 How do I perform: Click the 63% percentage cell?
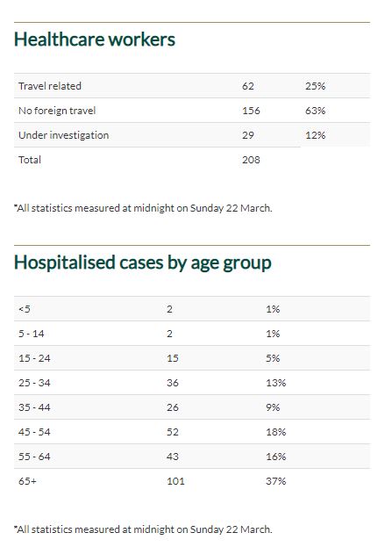[316, 111]
